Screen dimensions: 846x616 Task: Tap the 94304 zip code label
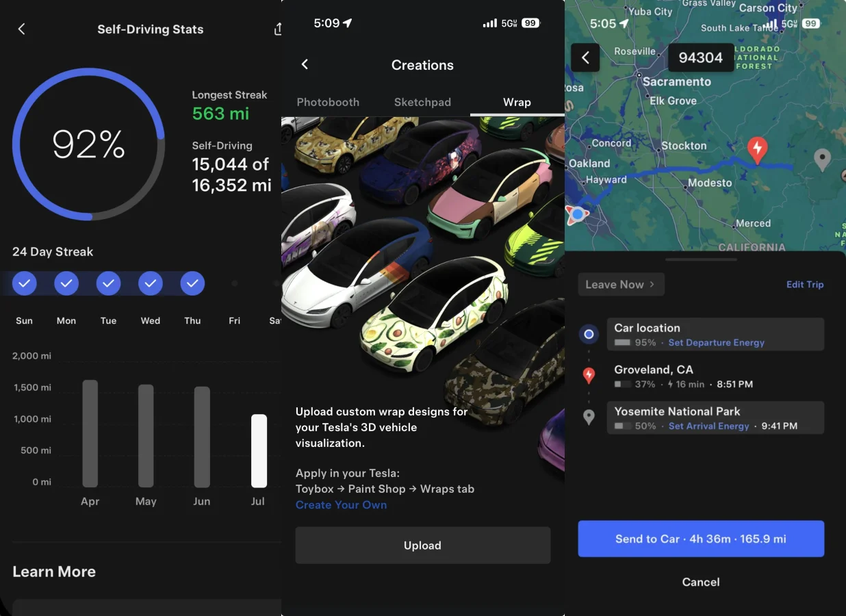(701, 58)
